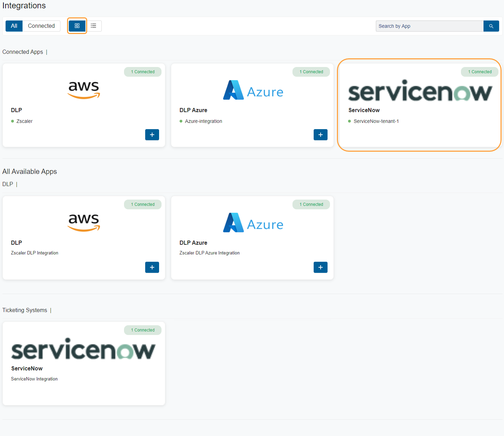Open the Zscaler connection under AWS DLP

click(x=24, y=121)
